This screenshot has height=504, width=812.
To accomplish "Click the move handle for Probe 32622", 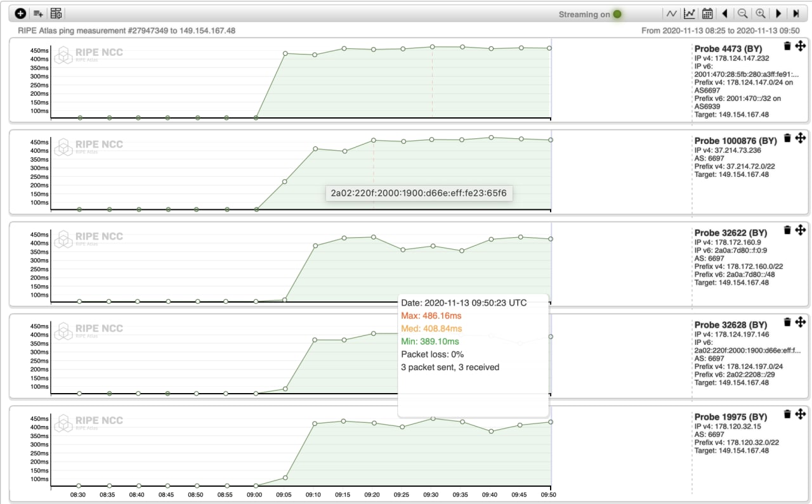I will click(x=801, y=229).
